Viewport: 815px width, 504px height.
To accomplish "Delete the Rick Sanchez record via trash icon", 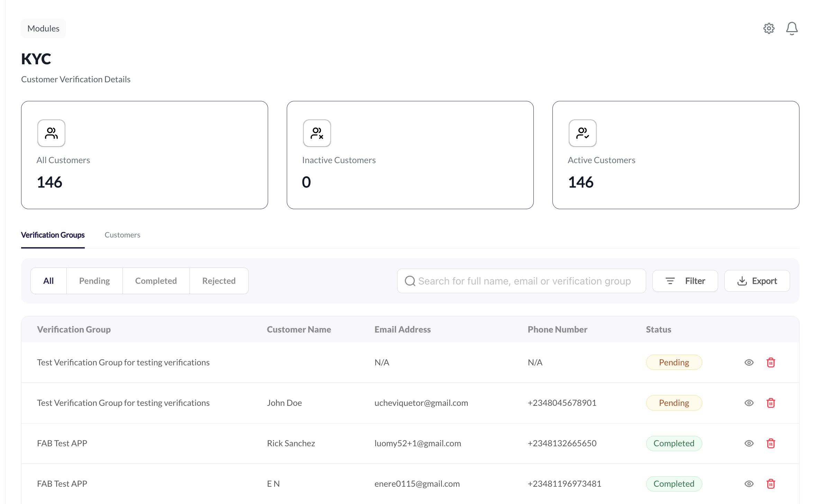I will 771,443.
